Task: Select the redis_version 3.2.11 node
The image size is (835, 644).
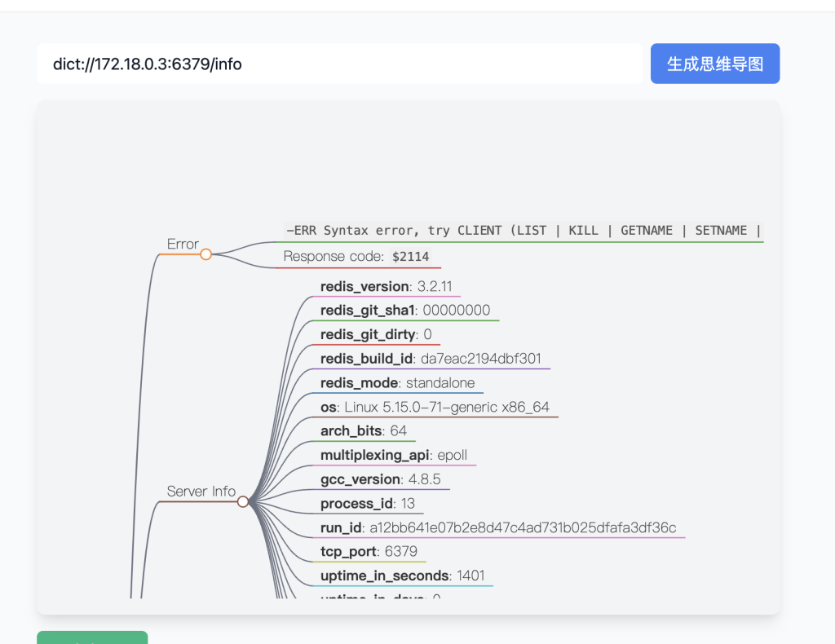Action: coord(386,287)
